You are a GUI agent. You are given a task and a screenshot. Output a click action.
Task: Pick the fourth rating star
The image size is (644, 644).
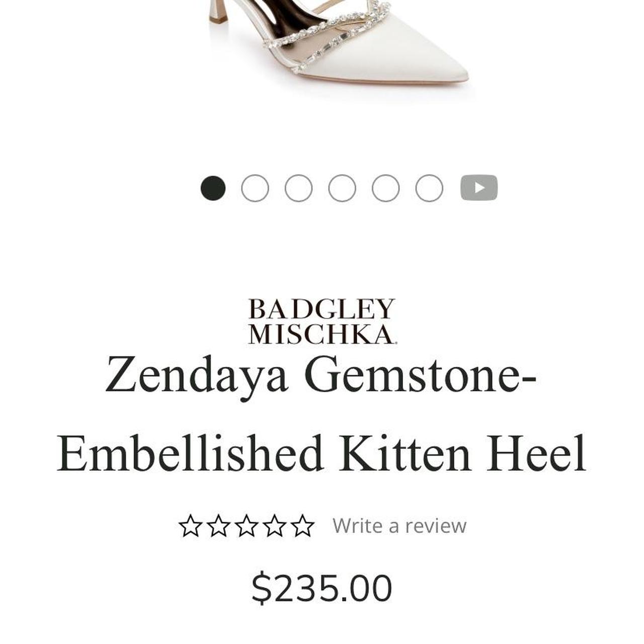(x=274, y=526)
